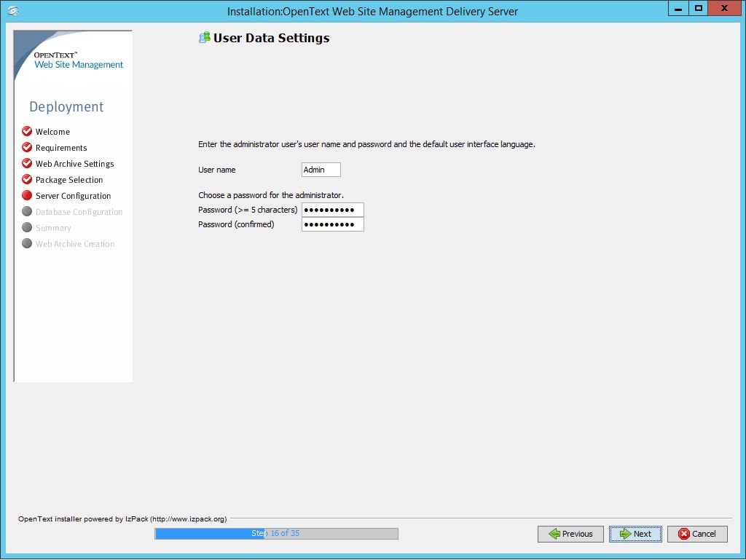Click the grey Database Configuration step icon
This screenshot has width=746, height=560.
pos(27,211)
